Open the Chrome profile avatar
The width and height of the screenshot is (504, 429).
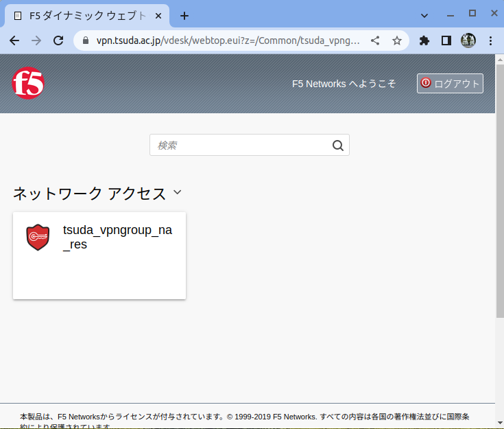click(x=468, y=40)
